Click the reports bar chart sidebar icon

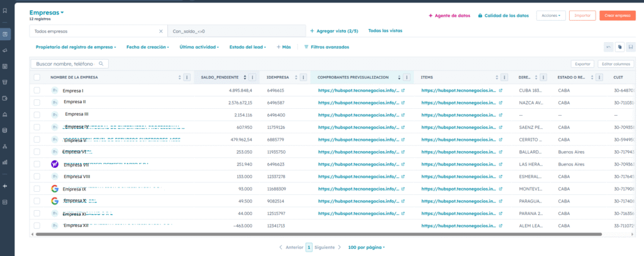pos(6,162)
